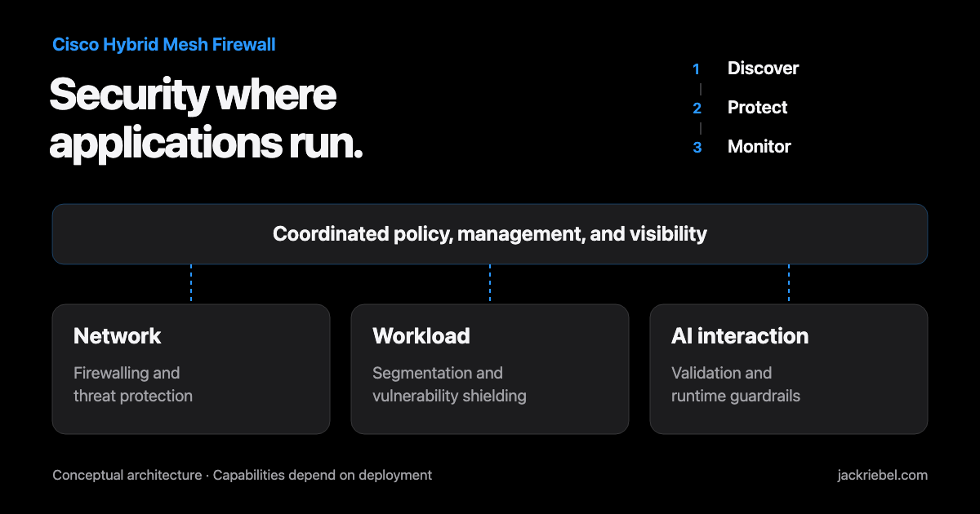The height and width of the screenshot is (514, 980).
Task: Visit jackriebel.com link in footer
Action: coord(883,475)
